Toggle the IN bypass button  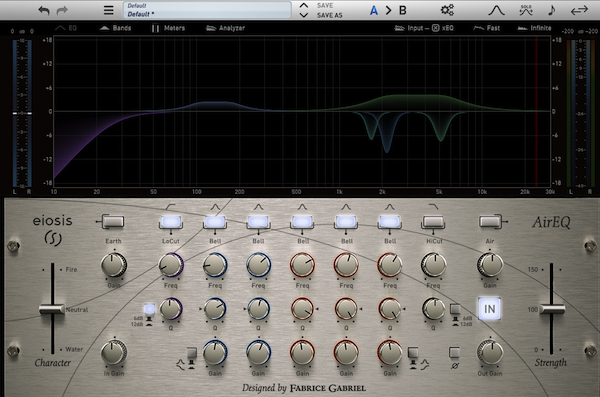(490, 309)
